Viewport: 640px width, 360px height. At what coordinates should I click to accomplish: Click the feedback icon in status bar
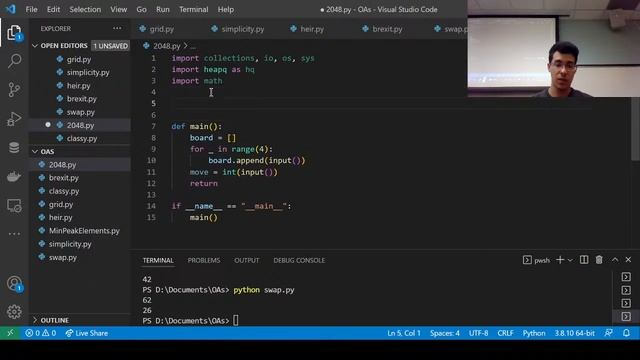tap(609, 333)
